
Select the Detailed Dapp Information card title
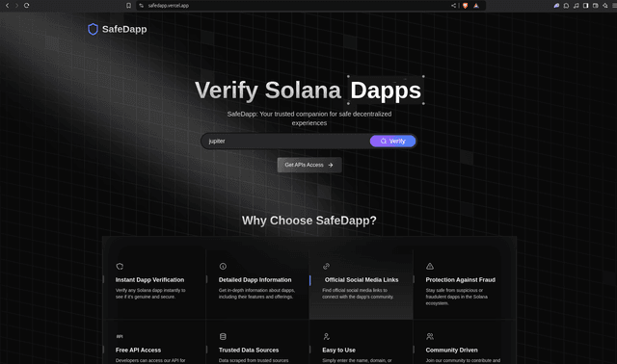pos(255,280)
